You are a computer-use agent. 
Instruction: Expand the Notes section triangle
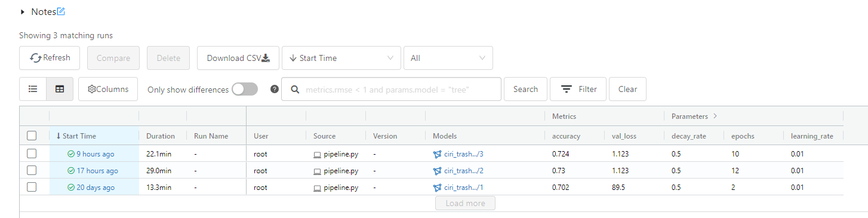23,12
